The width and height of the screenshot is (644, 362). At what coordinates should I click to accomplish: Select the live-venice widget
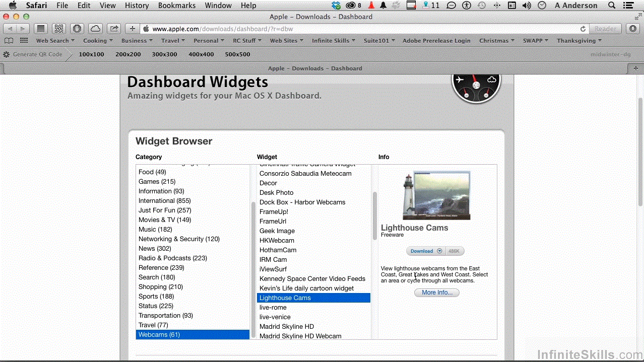click(313, 317)
